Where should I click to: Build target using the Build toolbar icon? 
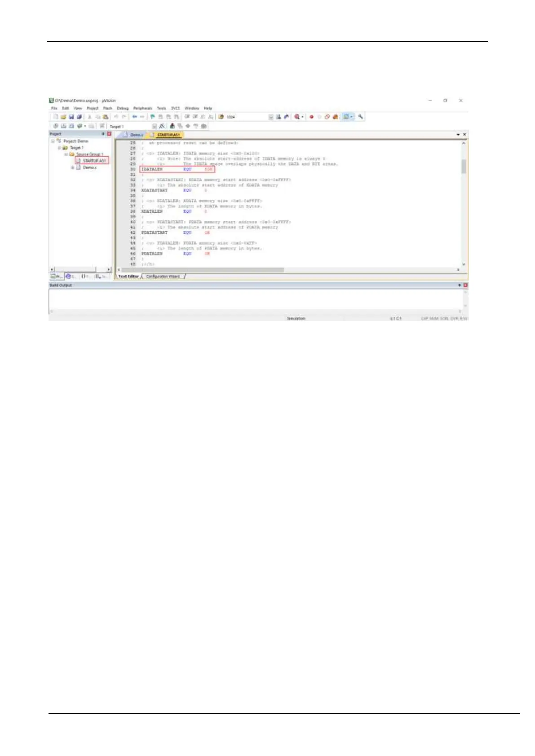[x=64, y=126]
